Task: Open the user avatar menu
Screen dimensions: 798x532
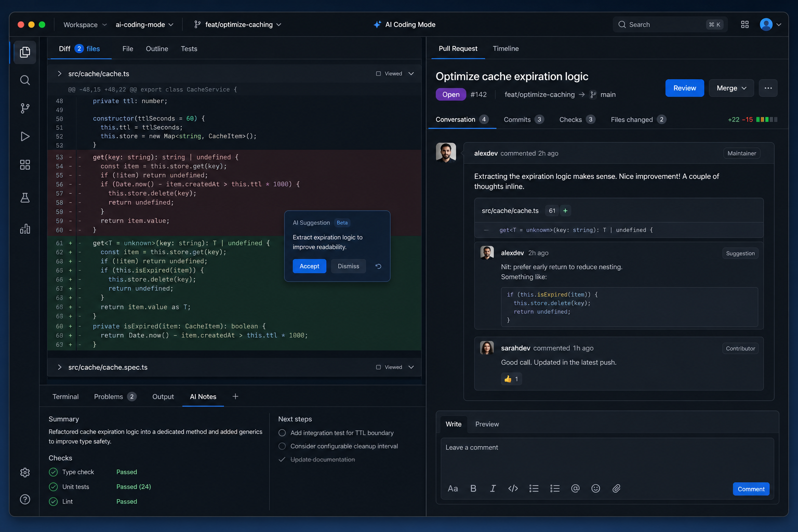Action: [x=770, y=24]
